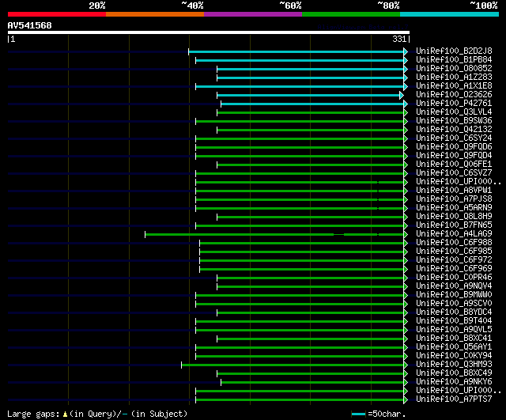Select the UniRef100_C6SY24 label
This screenshot has width=506, height=420.
pos(454,138)
